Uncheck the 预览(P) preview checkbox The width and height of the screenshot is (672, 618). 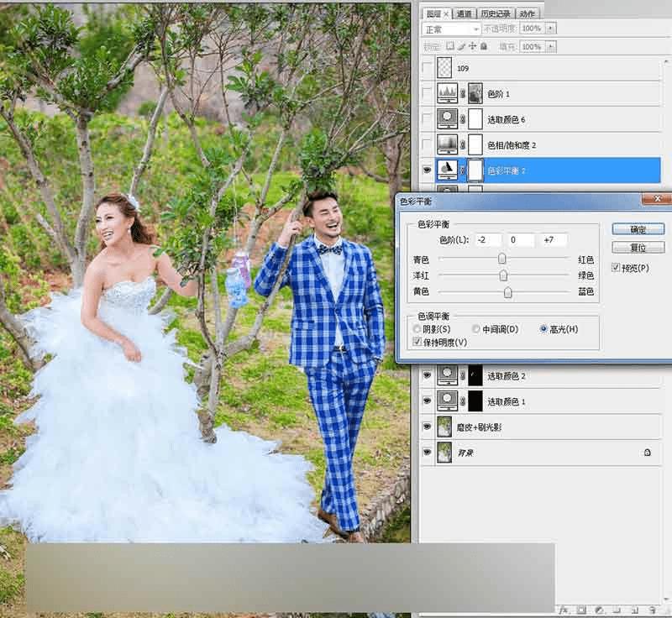616,268
